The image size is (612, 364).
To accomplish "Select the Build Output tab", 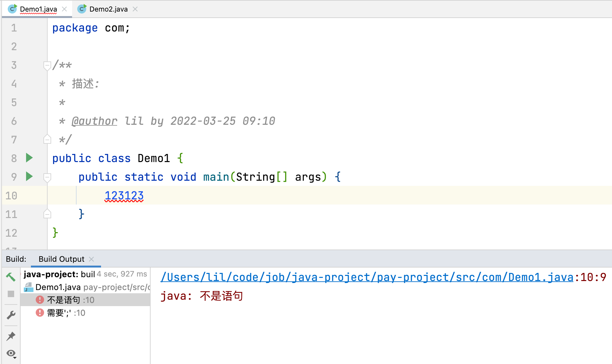I will click(61, 259).
